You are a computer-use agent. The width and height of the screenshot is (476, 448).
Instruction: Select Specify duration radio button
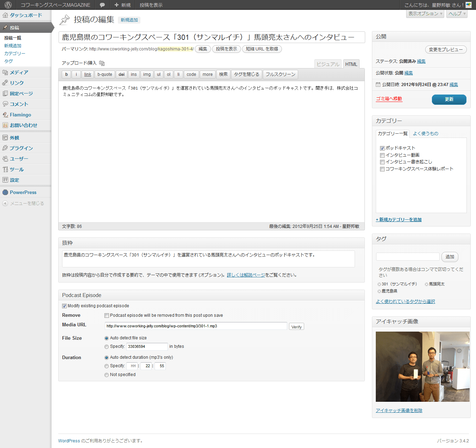pos(107,366)
